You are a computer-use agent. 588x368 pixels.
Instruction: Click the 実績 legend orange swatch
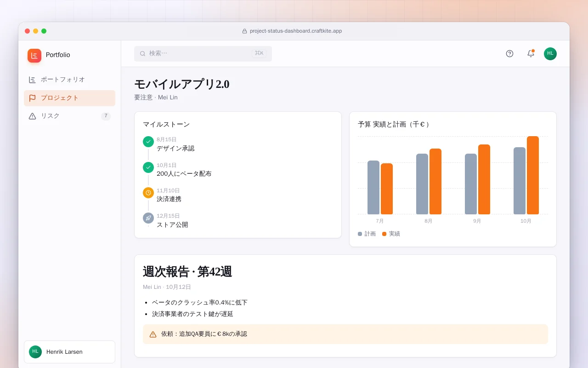(384, 234)
